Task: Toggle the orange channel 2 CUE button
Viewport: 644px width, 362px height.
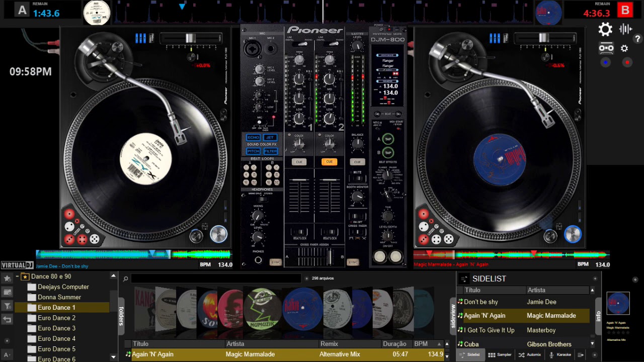Action: coord(329,162)
